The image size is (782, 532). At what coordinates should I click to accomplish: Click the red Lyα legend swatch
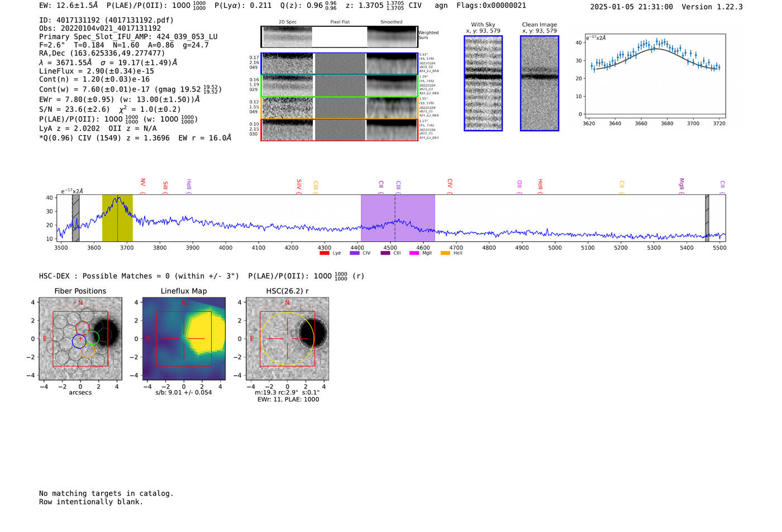(x=324, y=253)
